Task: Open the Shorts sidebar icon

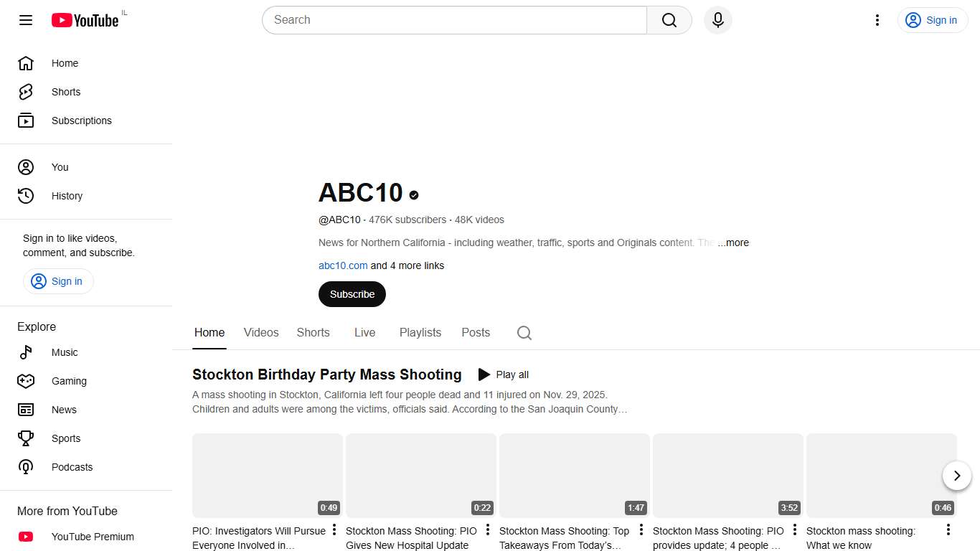Action: [25, 92]
